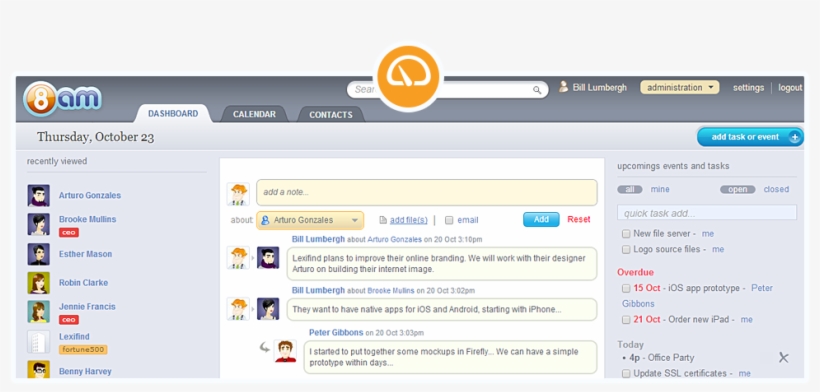
Task: Open the Dashboard tab
Action: tap(173, 113)
